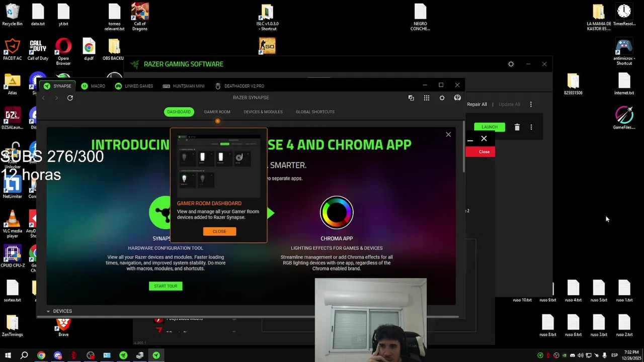Click the trash icon next to Launch
The width and height of the screenshot is (644, 362).
(x=517, y=127)
